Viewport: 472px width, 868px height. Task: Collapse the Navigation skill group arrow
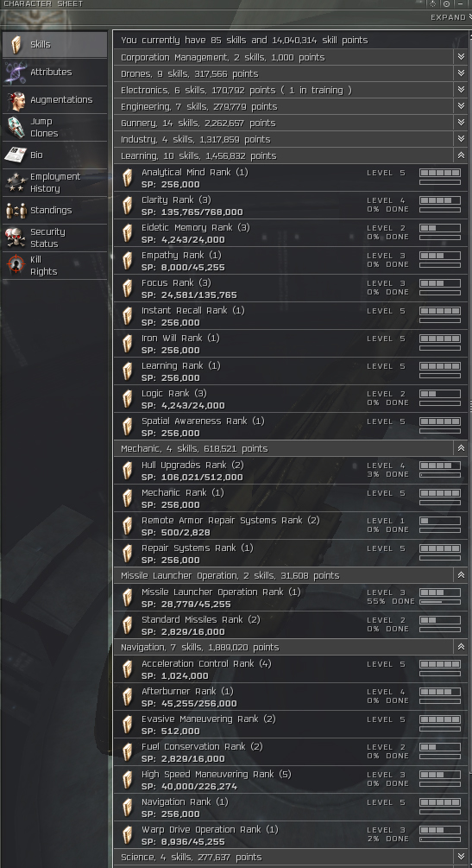[x=461, y=647]
